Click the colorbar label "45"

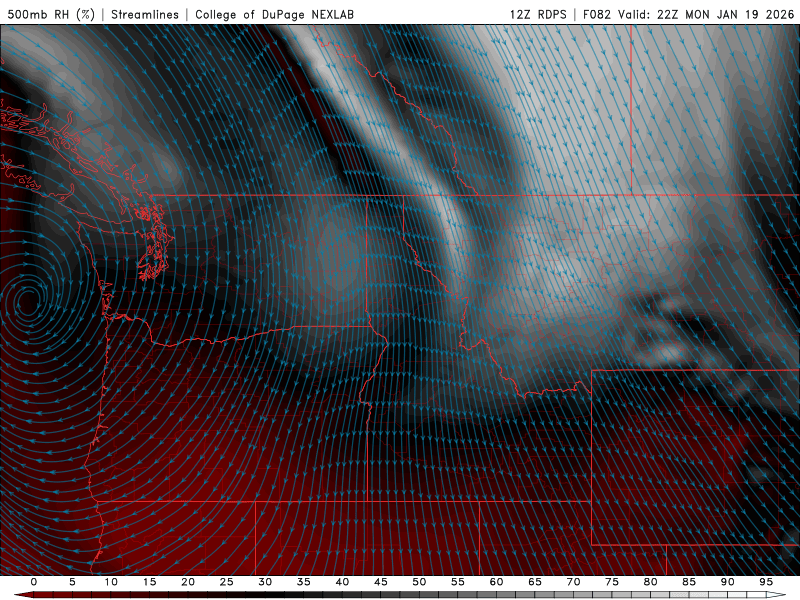[381, 582]
